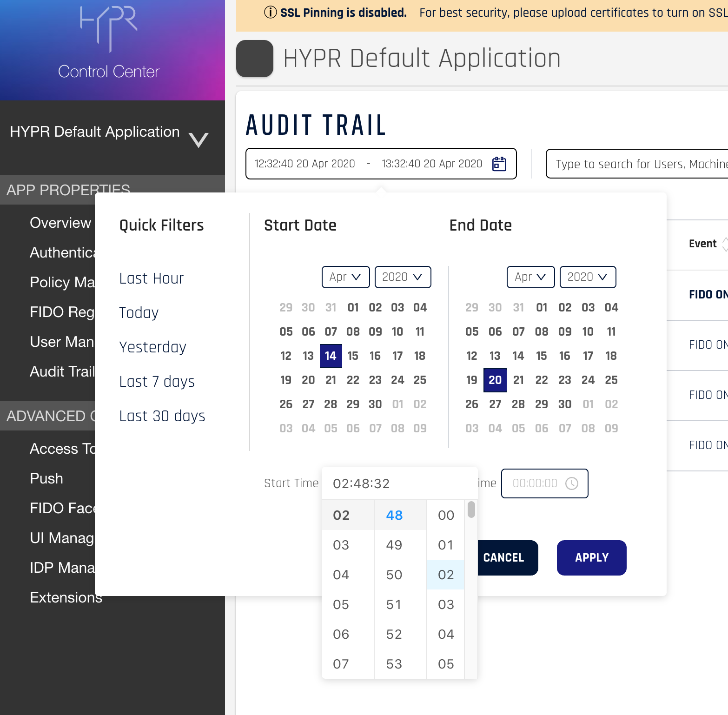Click the SSL Pinning info icon

point(270,13)
